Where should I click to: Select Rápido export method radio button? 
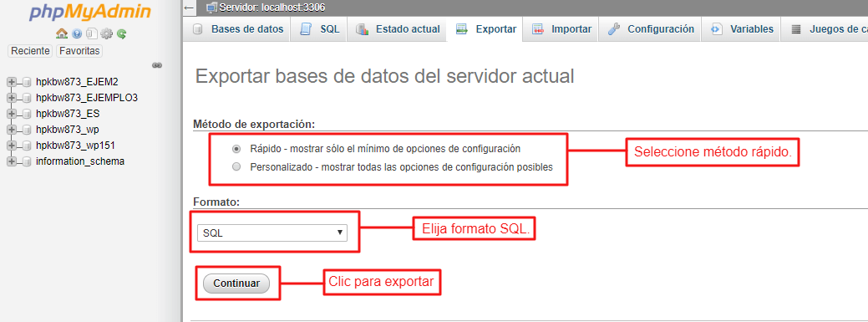(236, 149)
